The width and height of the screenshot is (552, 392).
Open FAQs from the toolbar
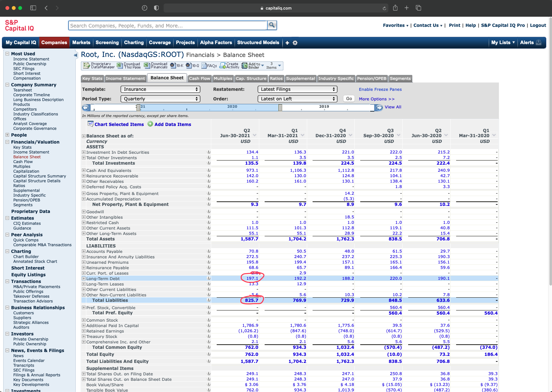209,66
